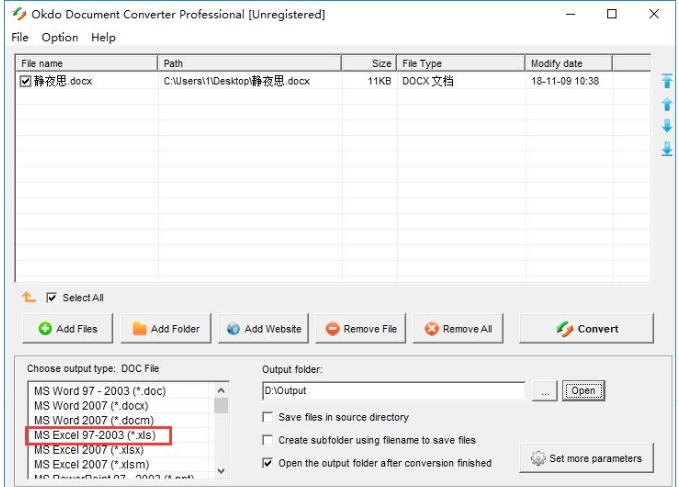
Task: Click the Add Website button
Action: click(263, 329)
